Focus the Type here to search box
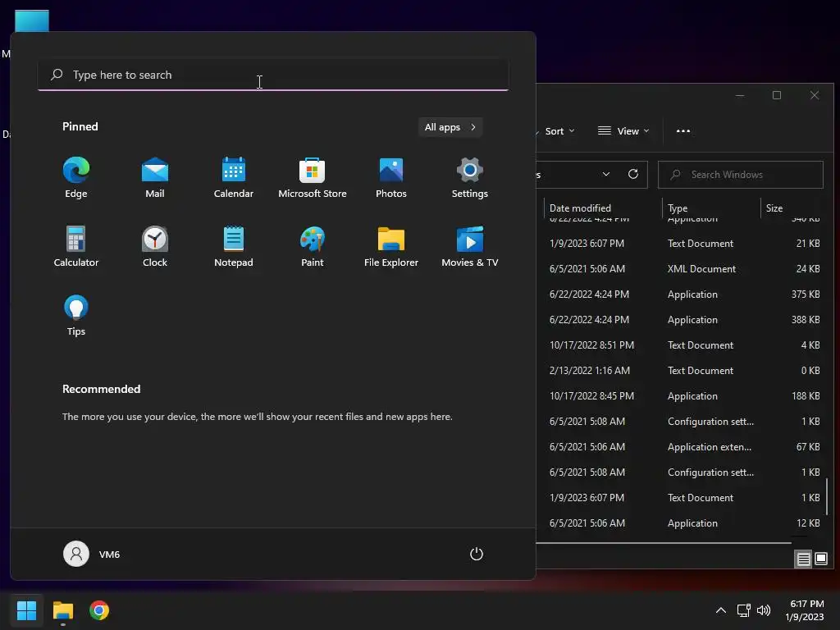The height and width of the screenshot is (630, 840). [273, 75]
